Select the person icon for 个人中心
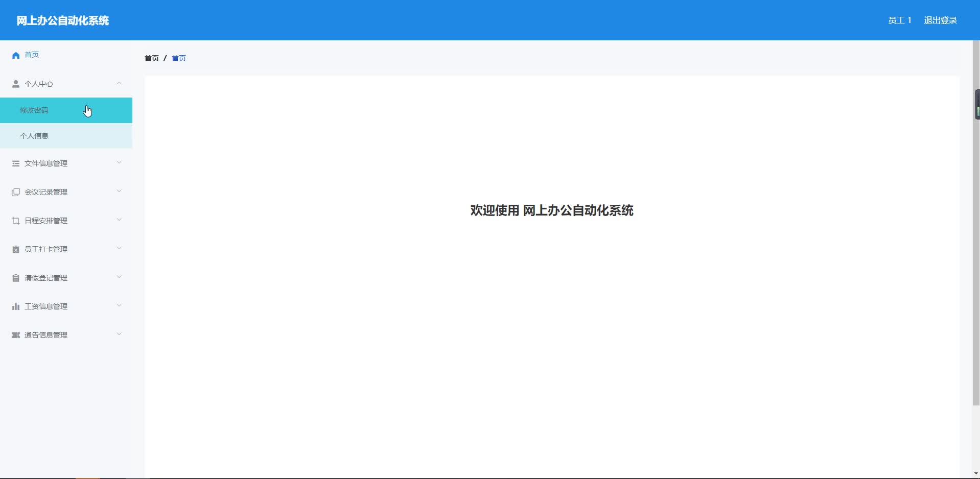Viewport: 980px width, 479px height. 15,84
